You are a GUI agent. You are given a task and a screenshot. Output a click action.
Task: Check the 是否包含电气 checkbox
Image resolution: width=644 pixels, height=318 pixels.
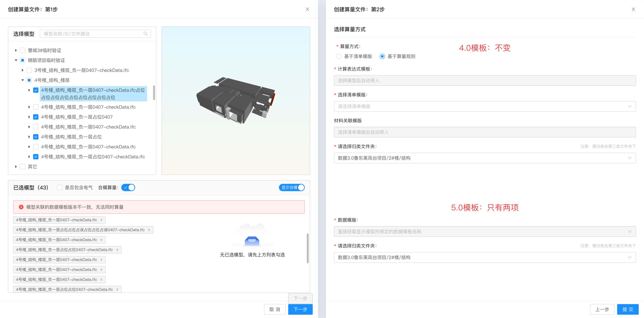click(x=60, y=187)
